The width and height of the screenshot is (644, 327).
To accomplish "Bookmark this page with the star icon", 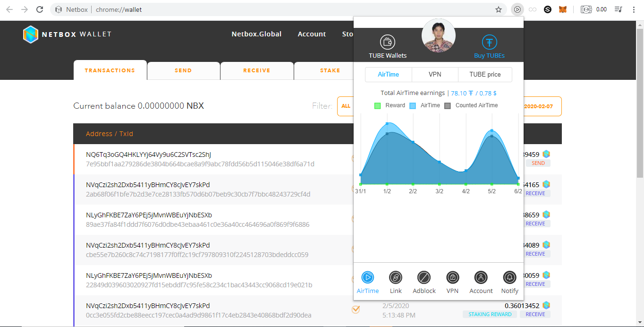I will pos(499,9).
